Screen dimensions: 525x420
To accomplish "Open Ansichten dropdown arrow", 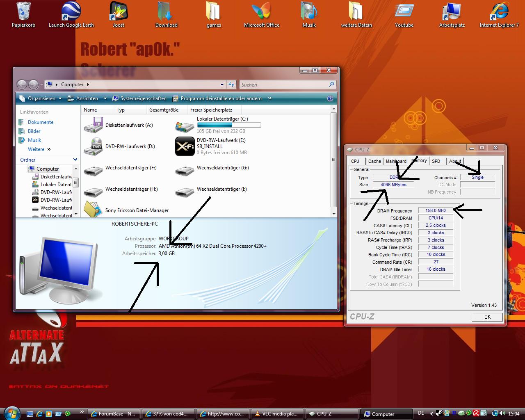I will coord(105,98).
